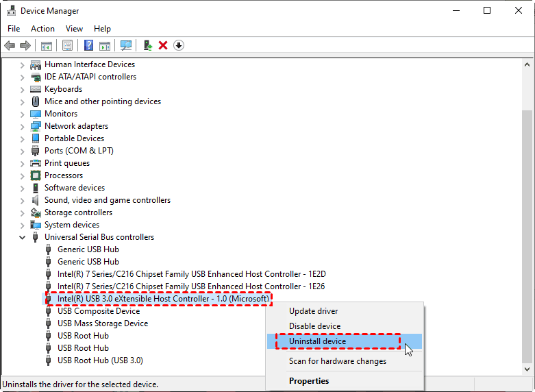Click the scrollbar up arrow
535x392 pixels.
[x=527, y=64]
